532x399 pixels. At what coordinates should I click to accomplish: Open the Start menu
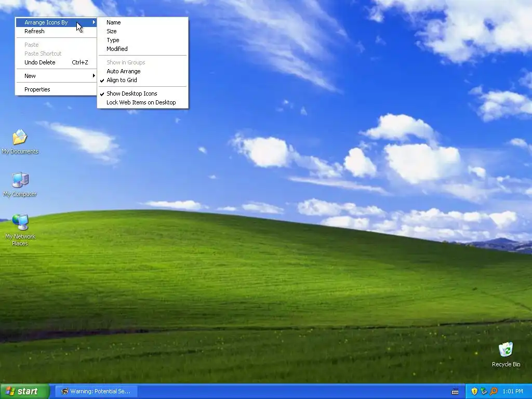click(25, 391)
